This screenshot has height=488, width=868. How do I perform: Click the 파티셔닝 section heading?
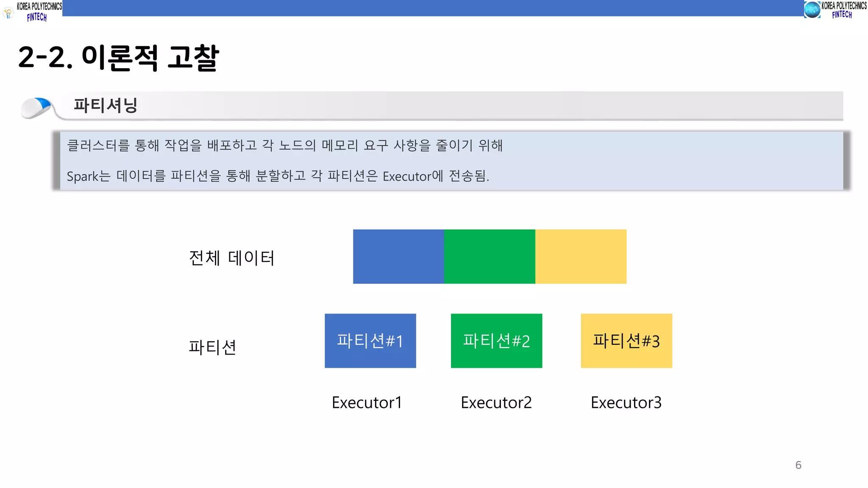tap(106, 105)
